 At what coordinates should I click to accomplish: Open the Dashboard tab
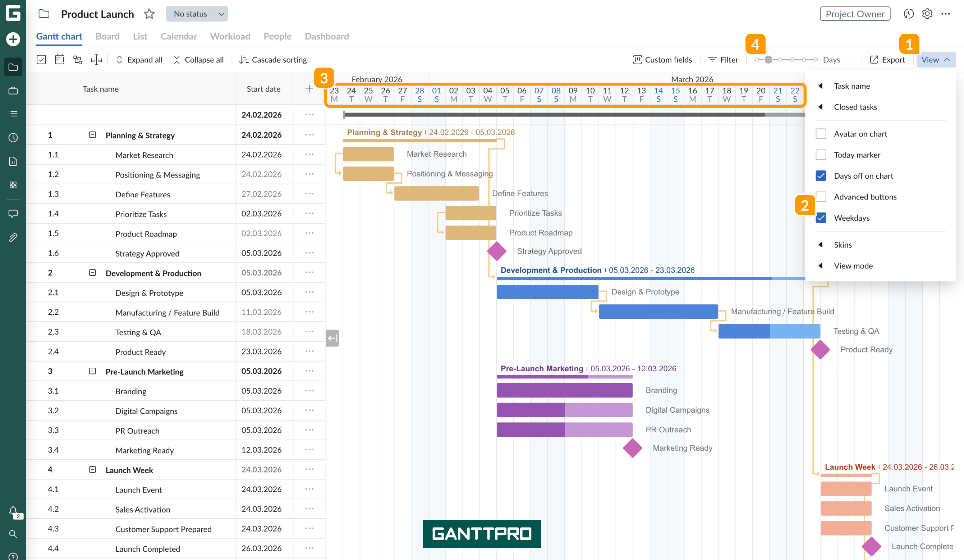pyautogui.click(x=327, y=36)
